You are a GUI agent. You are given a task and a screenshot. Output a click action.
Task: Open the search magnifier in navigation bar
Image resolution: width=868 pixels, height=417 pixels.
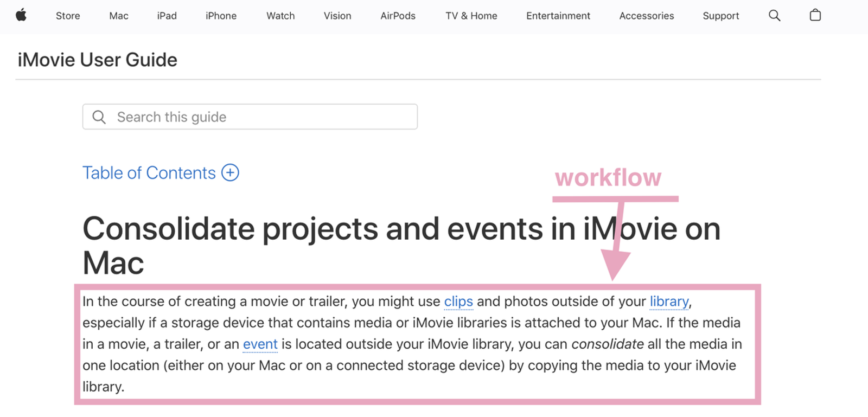pyautogui.click(x=775, y=16)
